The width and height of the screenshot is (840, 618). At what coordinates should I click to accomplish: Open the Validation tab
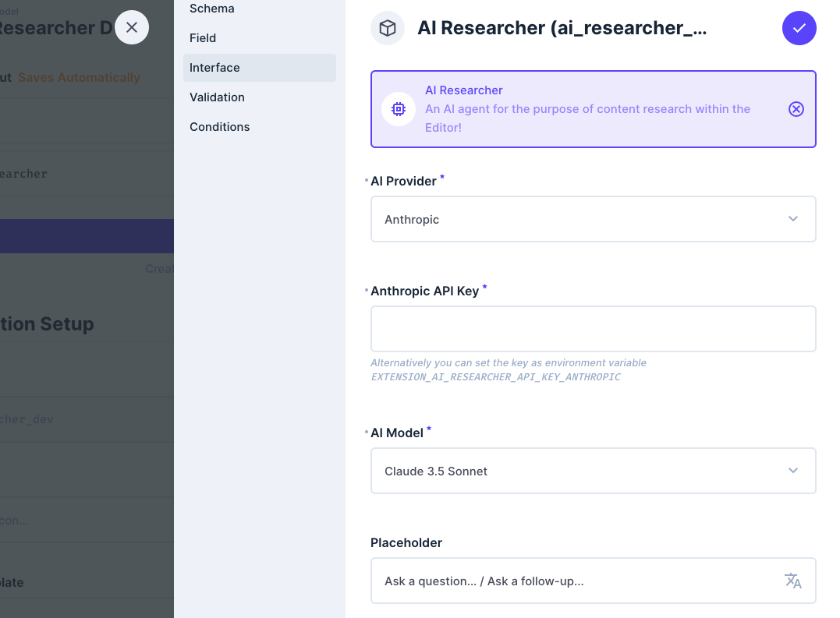pos(217,97)
